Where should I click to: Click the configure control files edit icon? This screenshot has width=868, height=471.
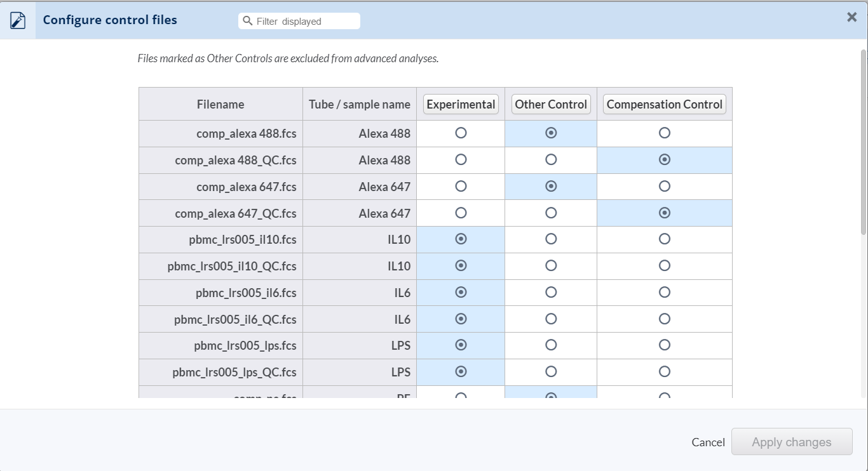coord(18,20)
